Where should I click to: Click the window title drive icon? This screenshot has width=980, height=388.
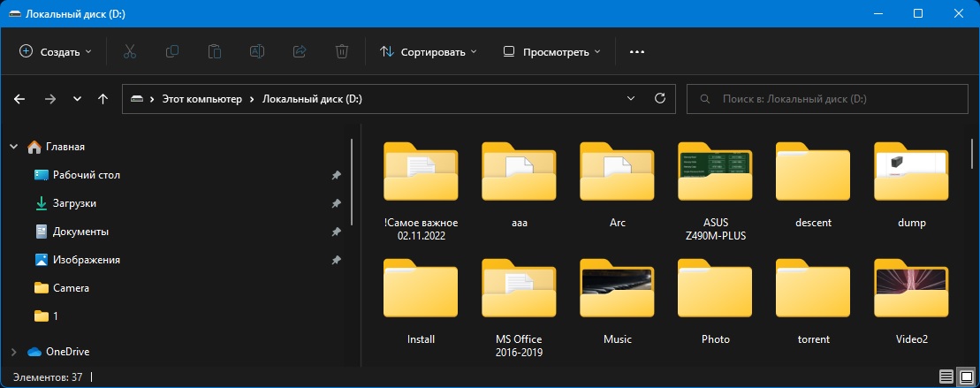coord(14,14)
